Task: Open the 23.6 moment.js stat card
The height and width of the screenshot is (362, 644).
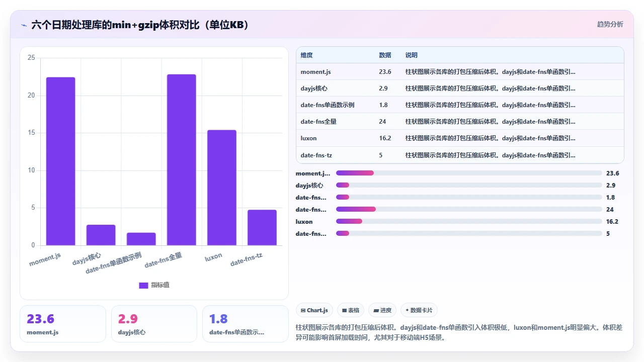Action: click(x=63, y=324)
